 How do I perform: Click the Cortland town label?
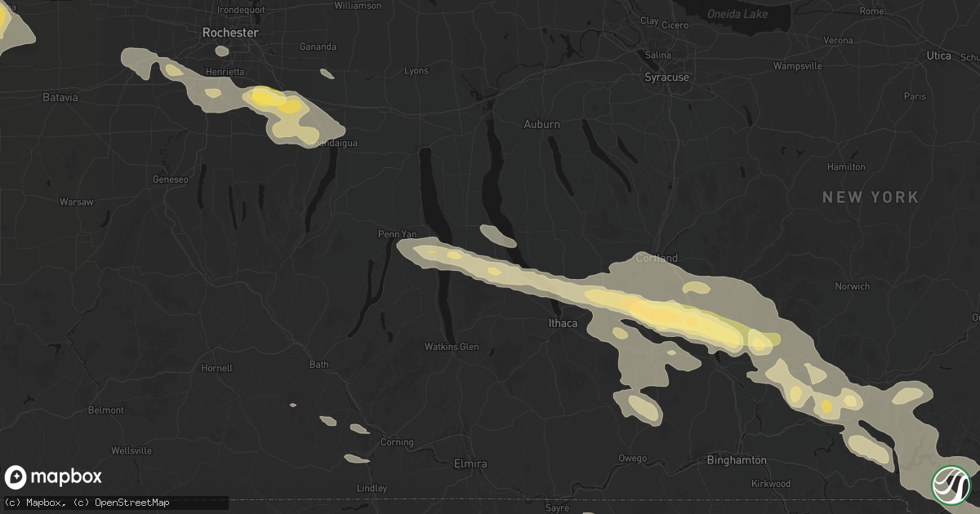(657, 259)
